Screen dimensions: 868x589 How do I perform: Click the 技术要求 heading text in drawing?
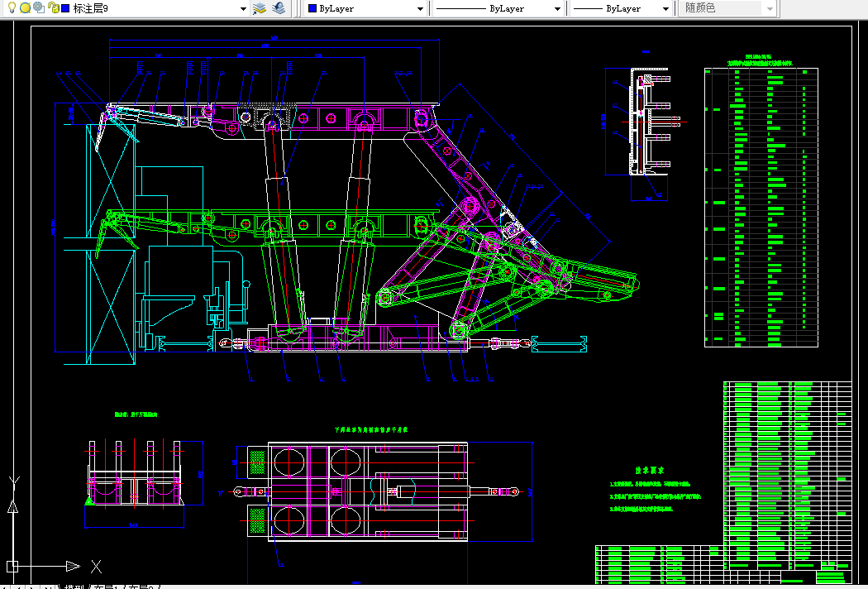650,471
